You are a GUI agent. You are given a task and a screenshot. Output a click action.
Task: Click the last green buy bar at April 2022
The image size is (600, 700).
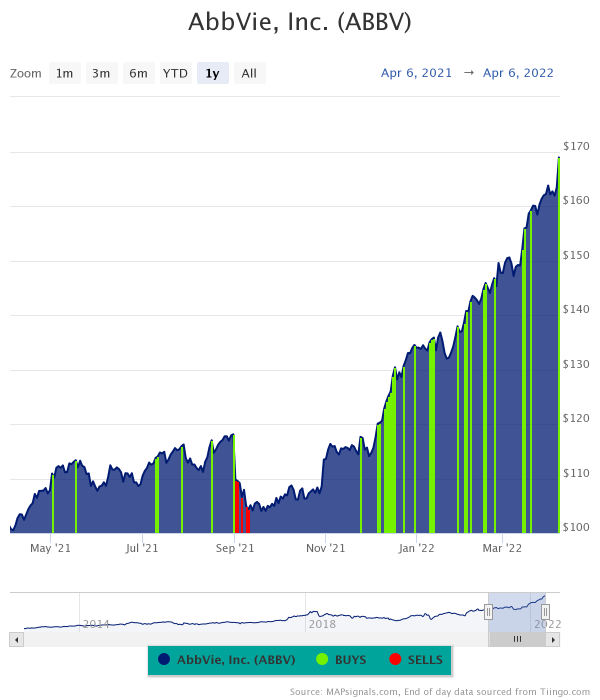click(x=558, y=345)
